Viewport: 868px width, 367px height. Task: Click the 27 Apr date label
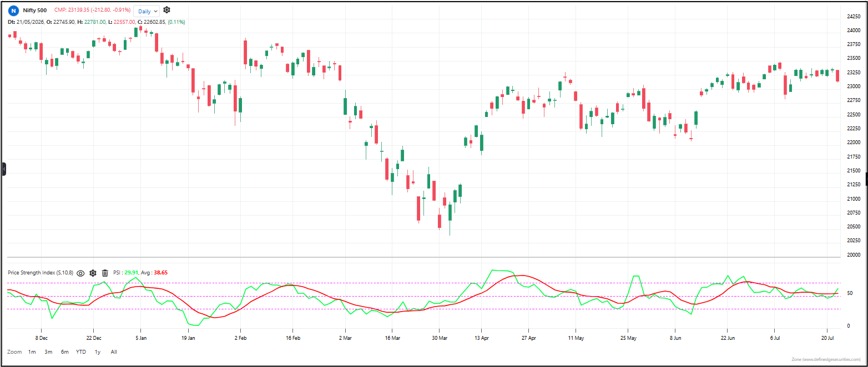click(x=529, y=337)
